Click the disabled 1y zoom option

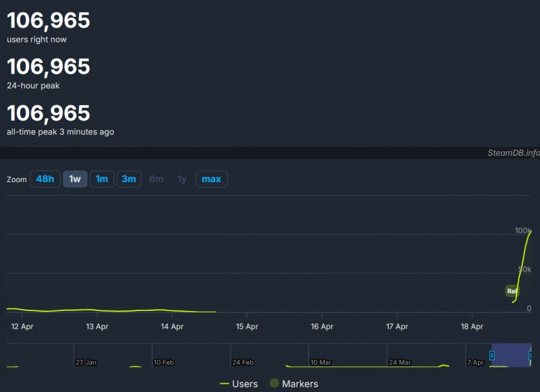pos(182,179)
